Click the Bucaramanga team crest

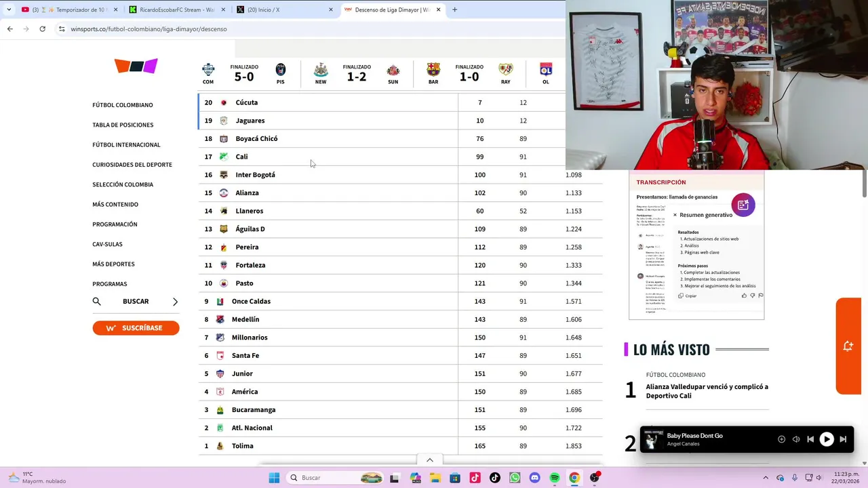tap(220, 410)
